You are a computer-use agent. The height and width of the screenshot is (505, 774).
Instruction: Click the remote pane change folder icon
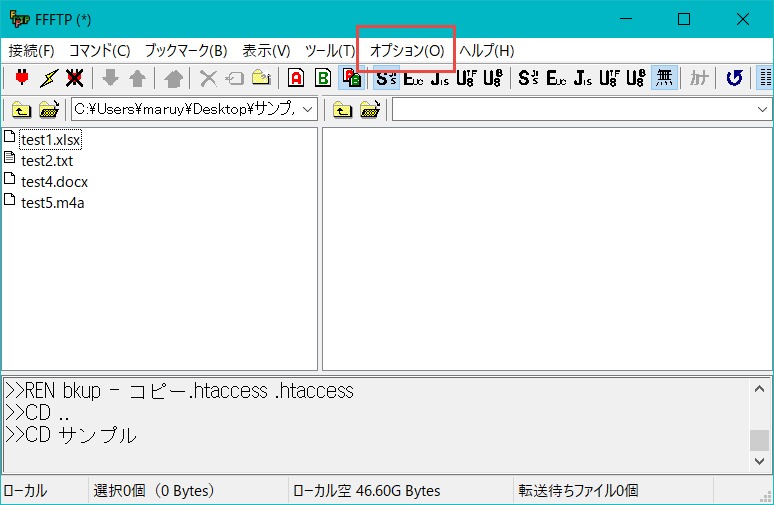[369, 109]
